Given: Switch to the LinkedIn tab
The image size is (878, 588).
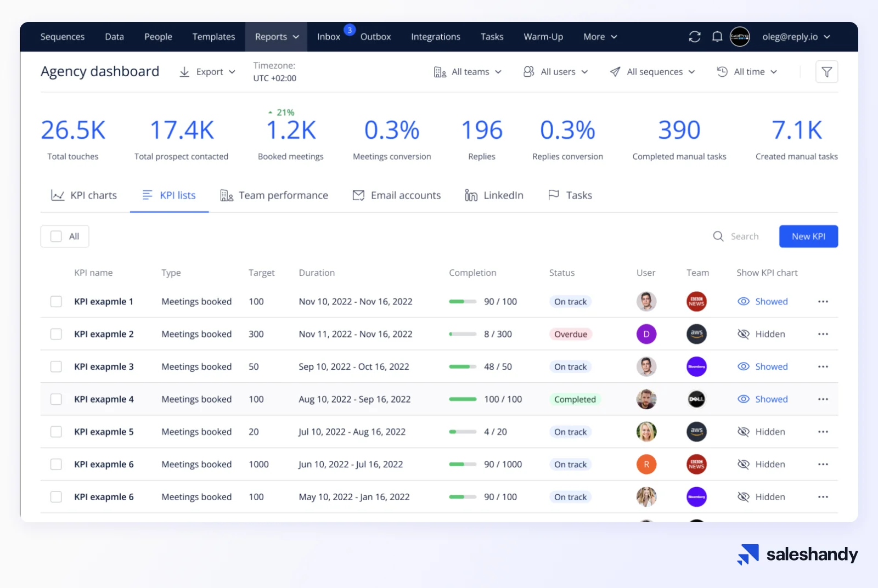Looking at the screenshot, I should pos(494,195).
